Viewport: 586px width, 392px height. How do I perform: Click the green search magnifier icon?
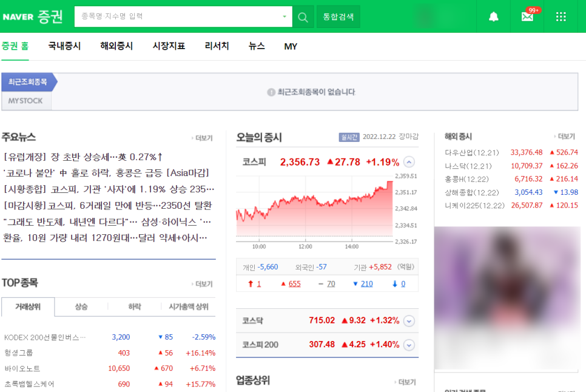click(302, 16)
